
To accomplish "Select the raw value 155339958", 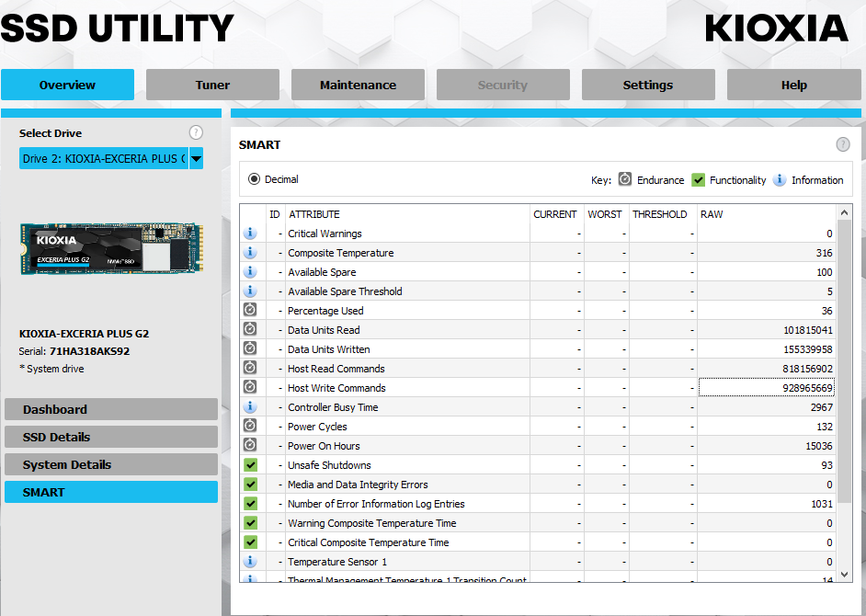I will click(x=807, y=349).
